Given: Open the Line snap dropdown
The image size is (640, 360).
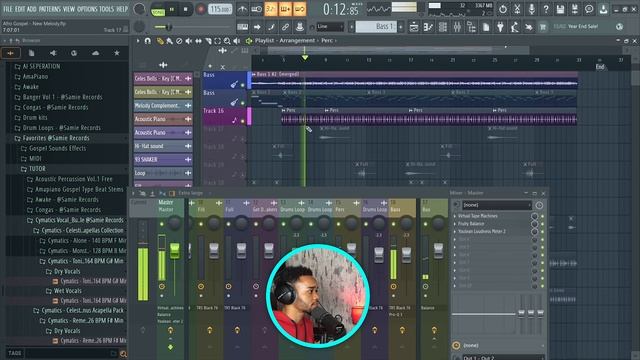Looking at the screenshot, I should [330, 27].
